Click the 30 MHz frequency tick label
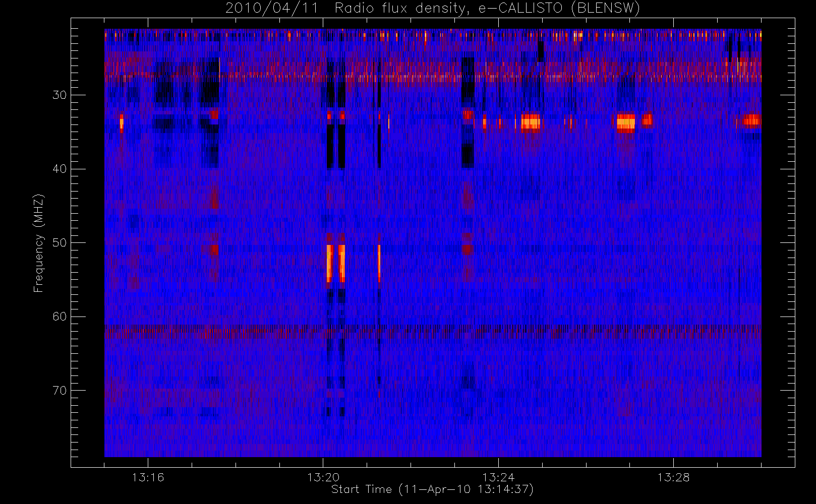The image size is (816, 504). (x=60, y=95)
